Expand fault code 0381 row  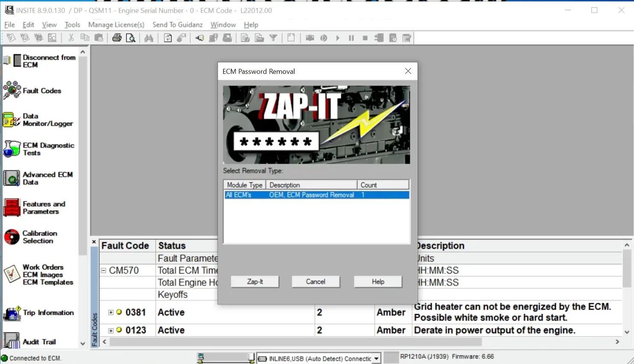pyautogui.click(x=111, y=312)
